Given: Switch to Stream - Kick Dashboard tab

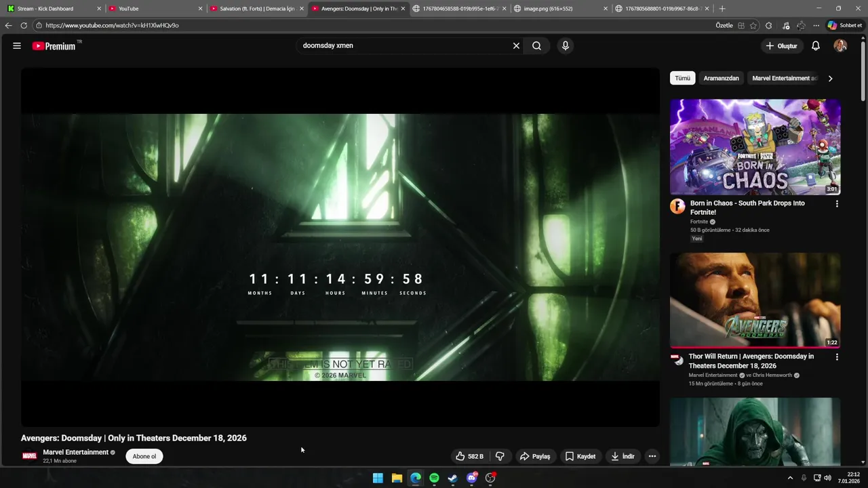Looking at the screenshot, I should (x=52, y=9).
